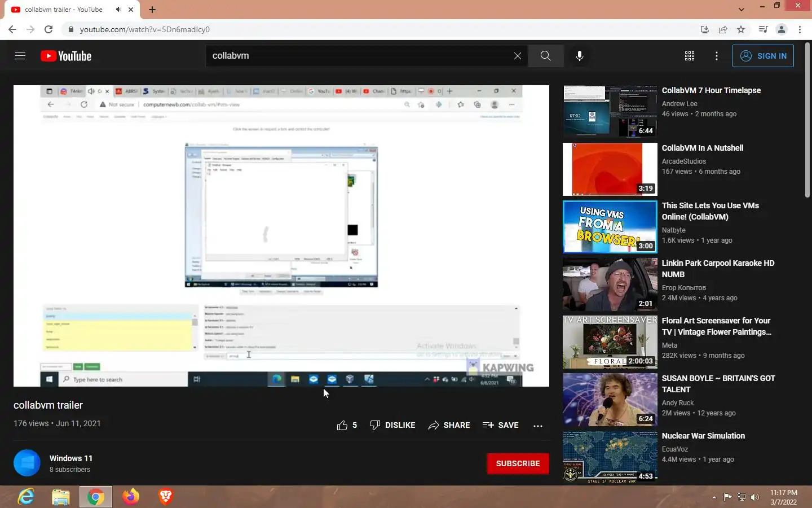Open a new tab with the plus button

click(152, 10)
